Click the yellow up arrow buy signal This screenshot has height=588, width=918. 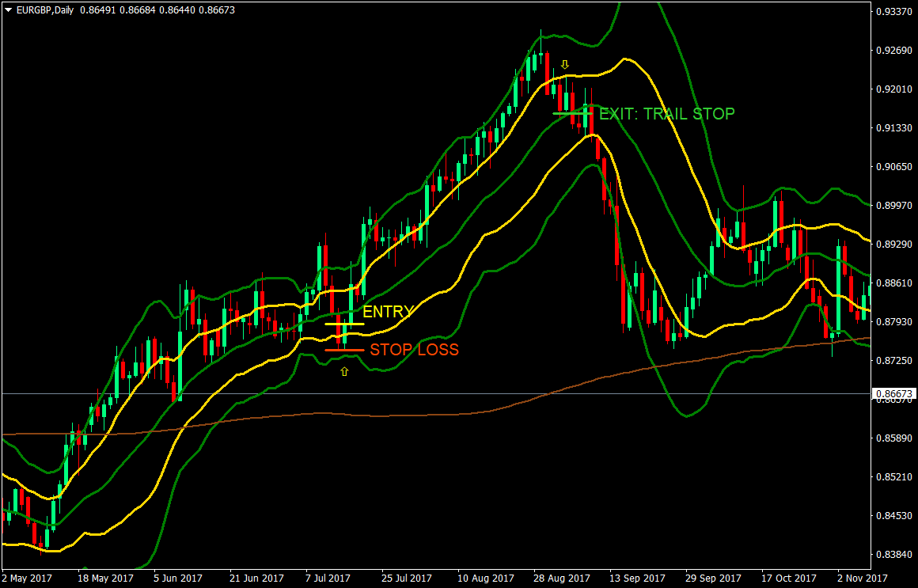344,371
